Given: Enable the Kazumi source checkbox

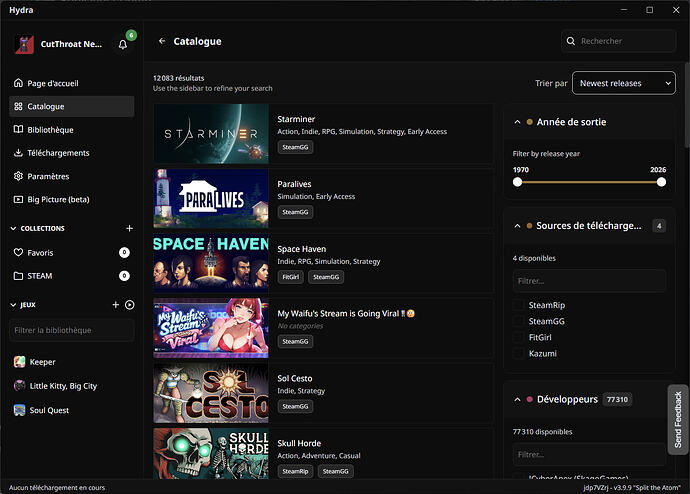Looking at the screenshot, I should coord(519,353).
